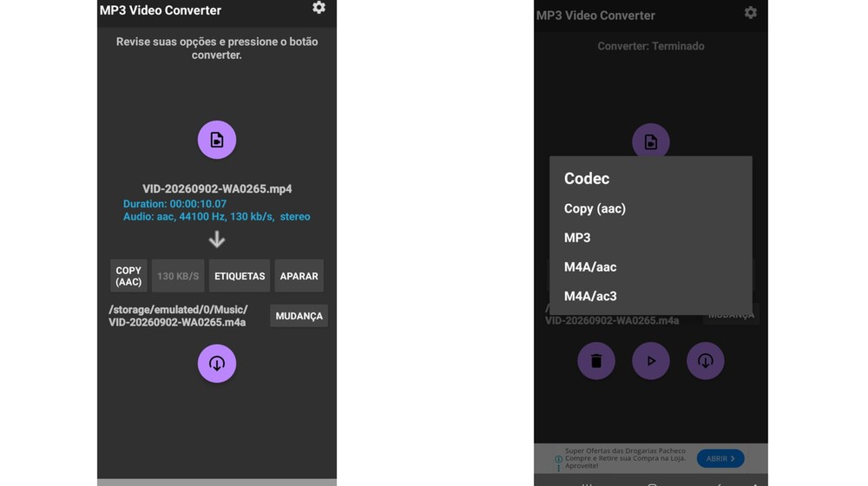868x486 pixels.
Task: Delete converted file with trash icon
Action: click(596, 361)
